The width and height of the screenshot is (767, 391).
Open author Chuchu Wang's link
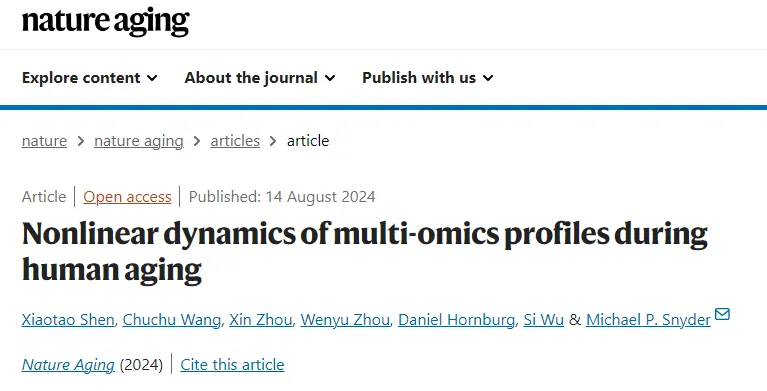172,320
